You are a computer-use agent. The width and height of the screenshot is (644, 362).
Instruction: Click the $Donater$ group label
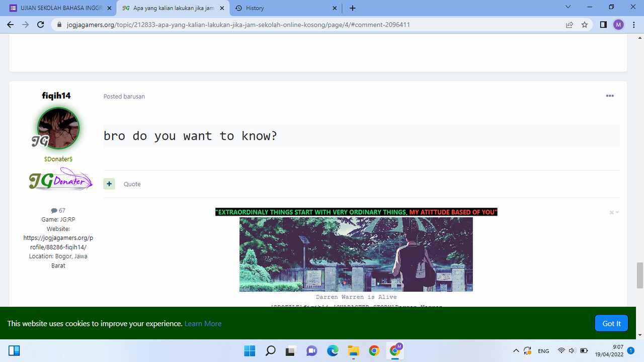[58, 159]
